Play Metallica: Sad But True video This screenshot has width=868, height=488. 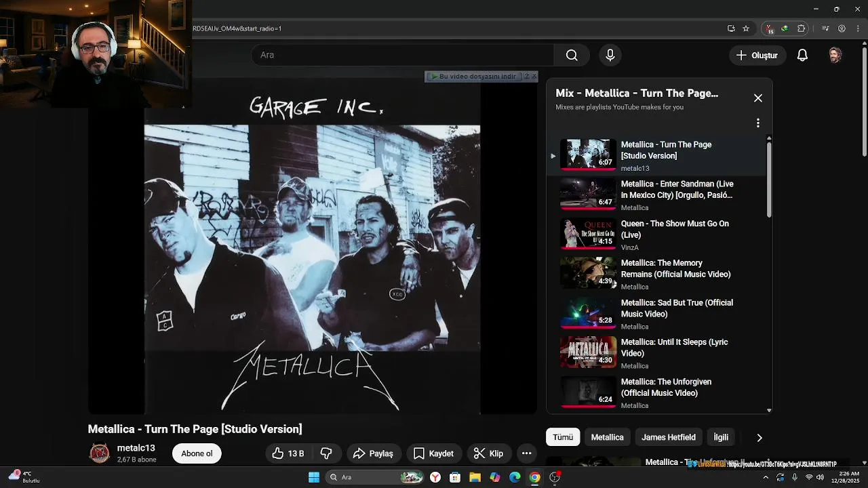[x=656, y=314]
